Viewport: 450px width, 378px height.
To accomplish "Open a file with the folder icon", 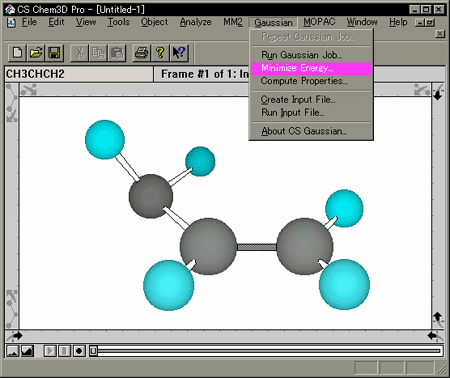I will [36, 53].
